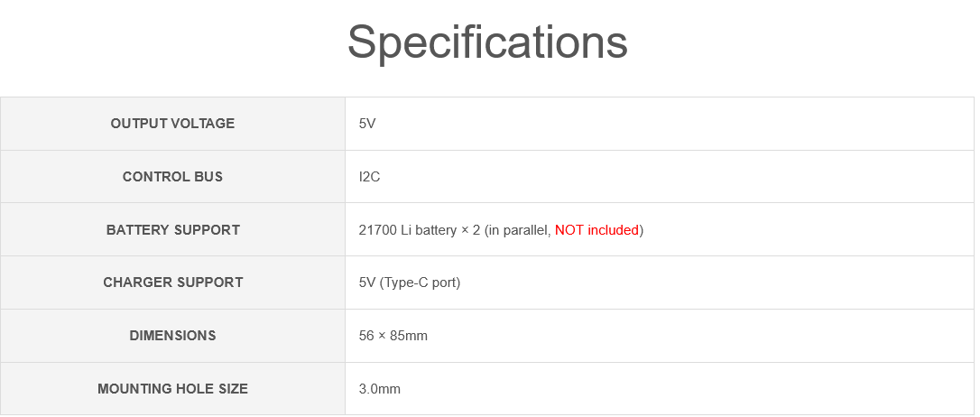The image size is (980, 417).
Task: Click the 56 width value in dimensions
Action: point(366,336)
